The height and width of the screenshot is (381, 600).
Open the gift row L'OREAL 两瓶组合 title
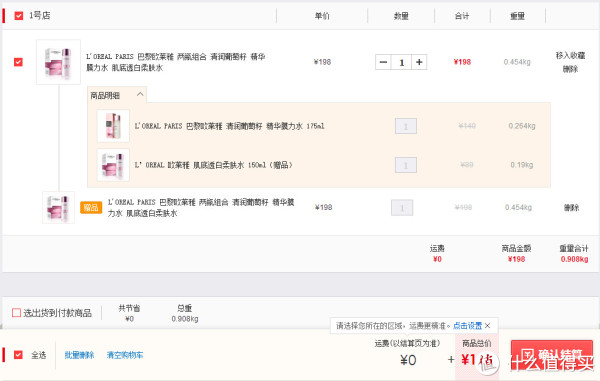[x=201, y=207]
